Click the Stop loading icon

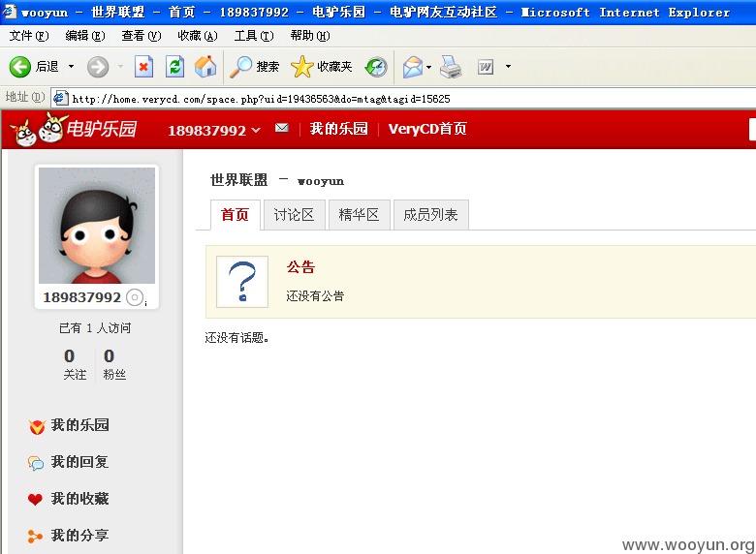tap(143, 67)
